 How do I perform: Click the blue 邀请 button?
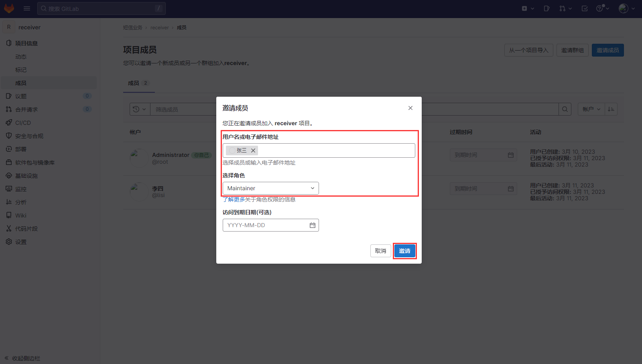404,251
